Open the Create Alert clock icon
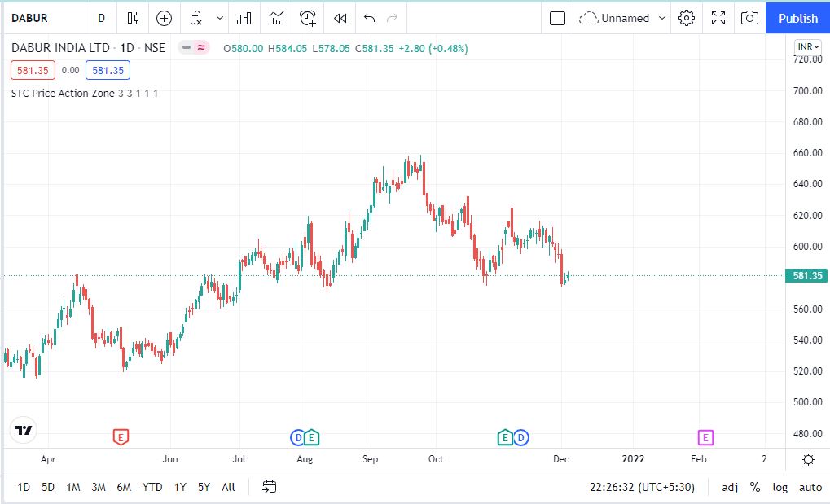Image resolution: width=830 pixels, height=504 pixels. tap(308, 18)
